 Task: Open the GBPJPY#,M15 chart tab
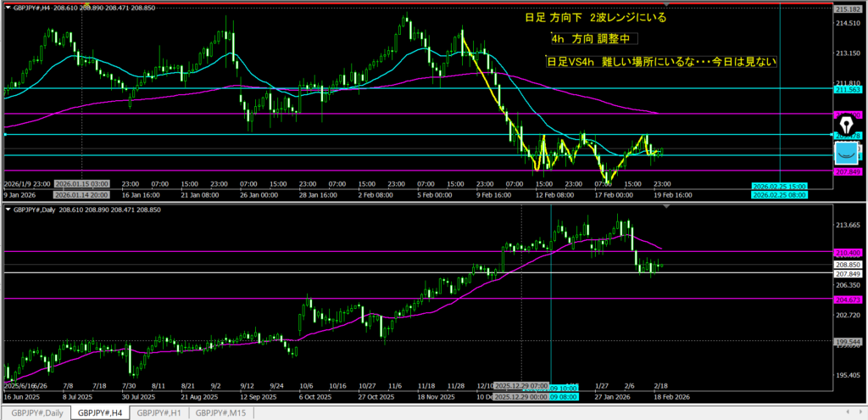click(221, 412)
